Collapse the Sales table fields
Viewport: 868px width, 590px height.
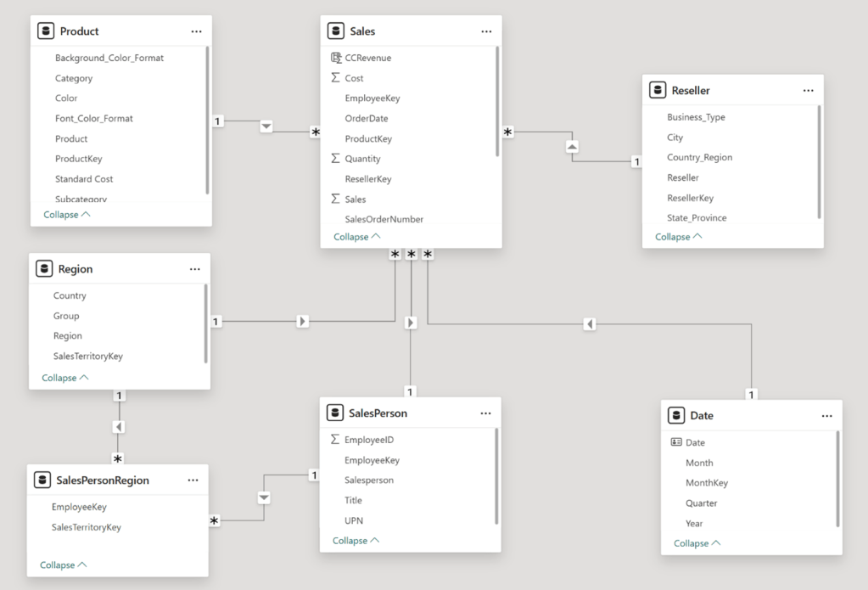tap(356, 237)
